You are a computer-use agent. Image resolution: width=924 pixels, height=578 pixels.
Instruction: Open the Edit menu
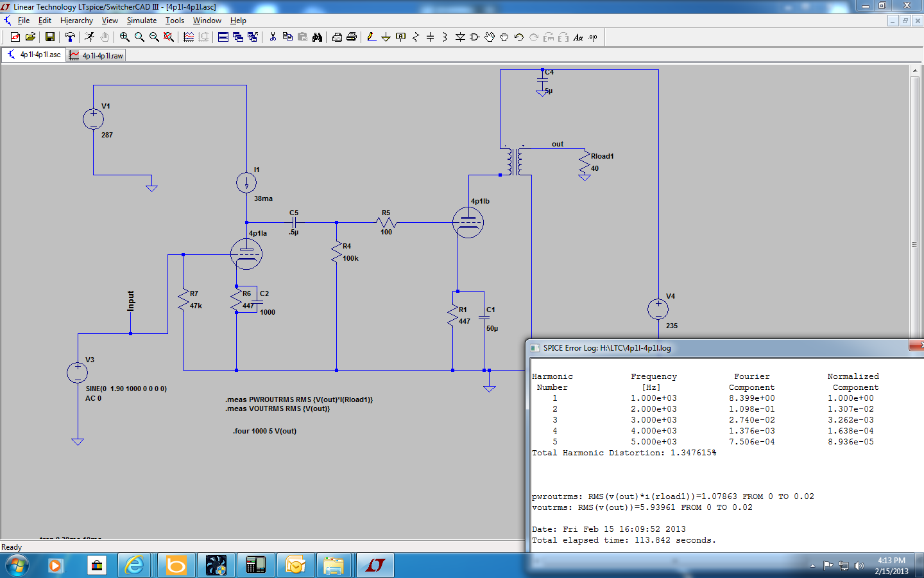45,21
